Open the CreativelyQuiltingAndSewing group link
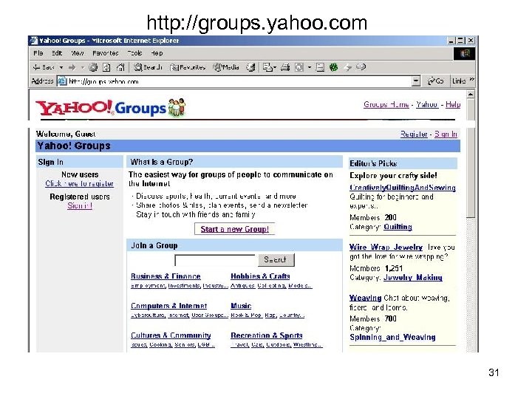The width and height of the screenshot is (532, 399). [403, 187]
